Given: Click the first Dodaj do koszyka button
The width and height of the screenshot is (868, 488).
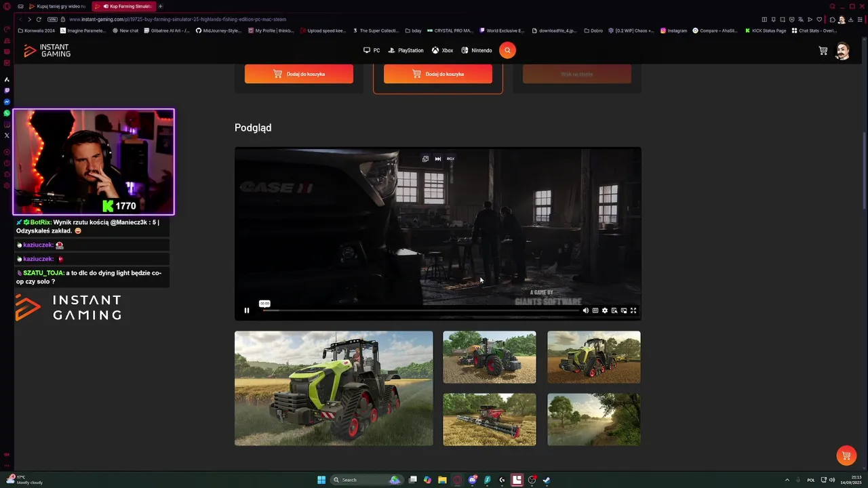Looking at the screenshot, I should 299,74.
